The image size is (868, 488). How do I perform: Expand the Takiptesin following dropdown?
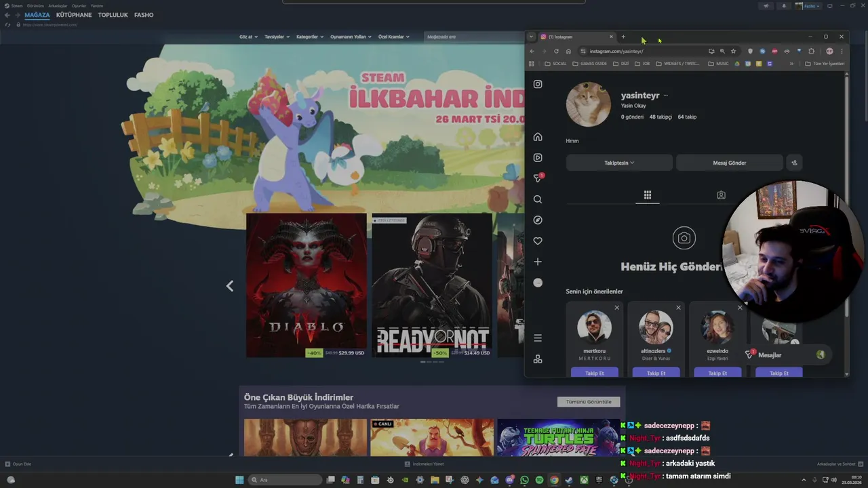coord(619,163)
